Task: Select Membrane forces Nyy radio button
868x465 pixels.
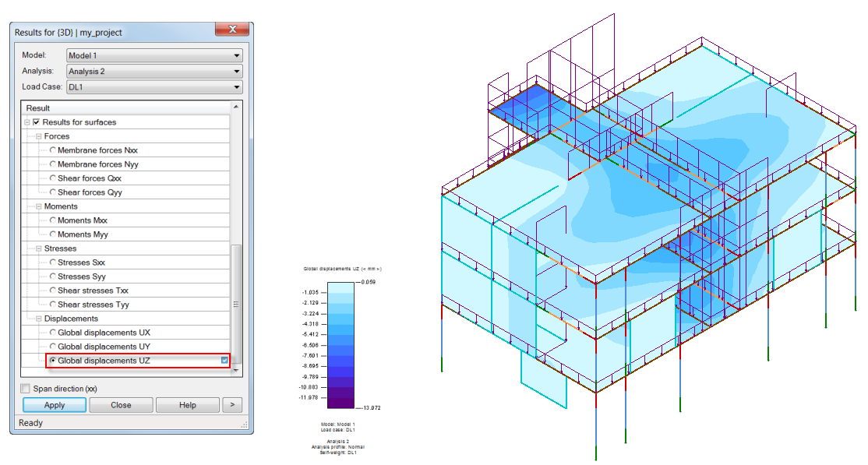Action: coord(52,164)
